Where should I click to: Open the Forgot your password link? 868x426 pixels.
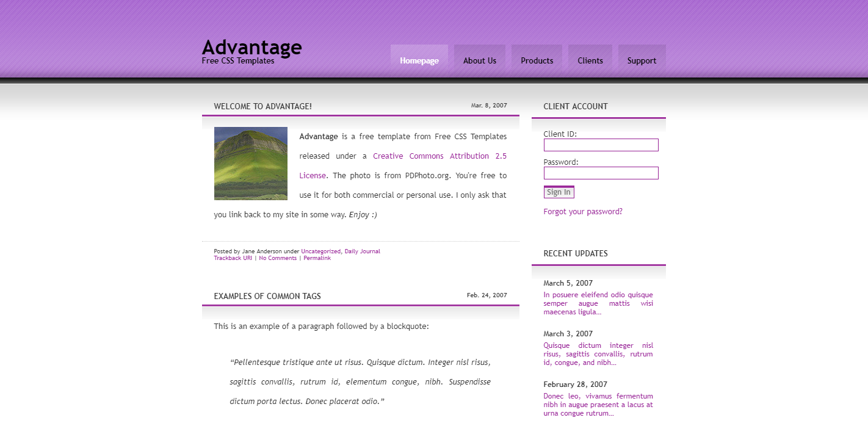pyautogui.click(x=582, y=212)
